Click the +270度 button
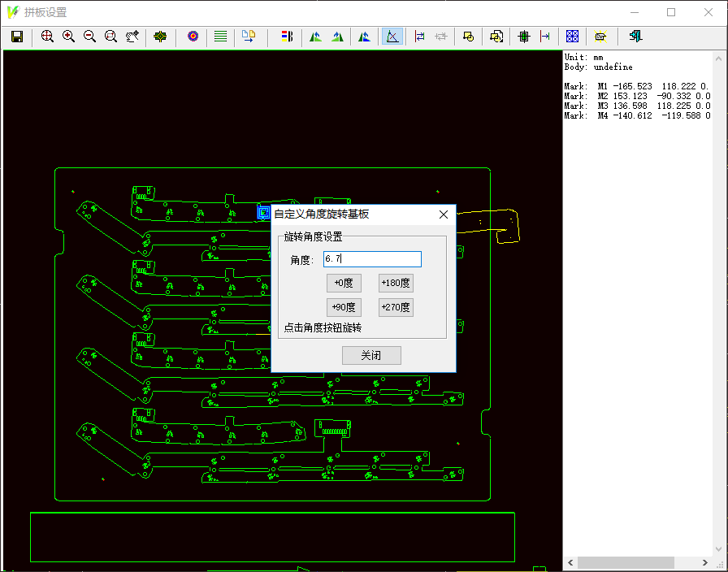 pos(396,307)
